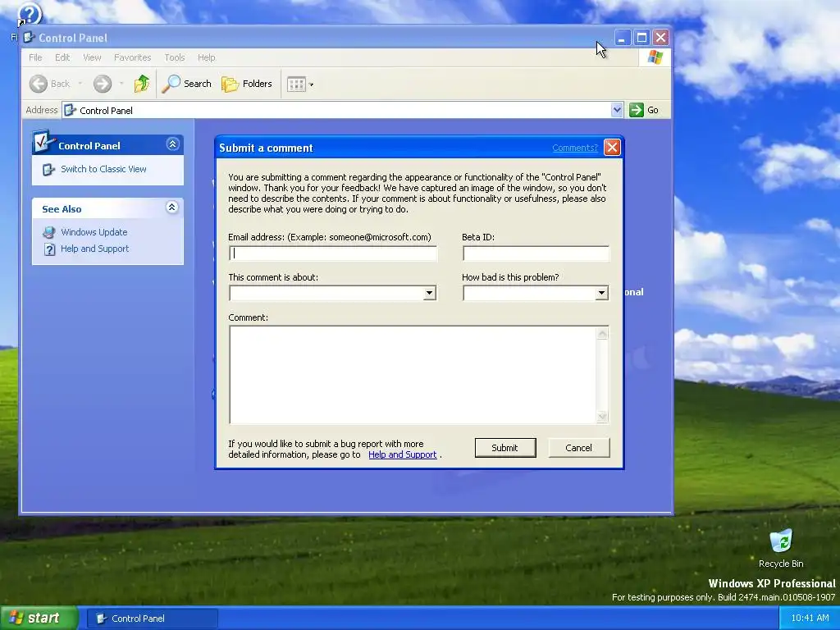Click the Control Panel taskbar button
The image size is (840, 630).
152,619
